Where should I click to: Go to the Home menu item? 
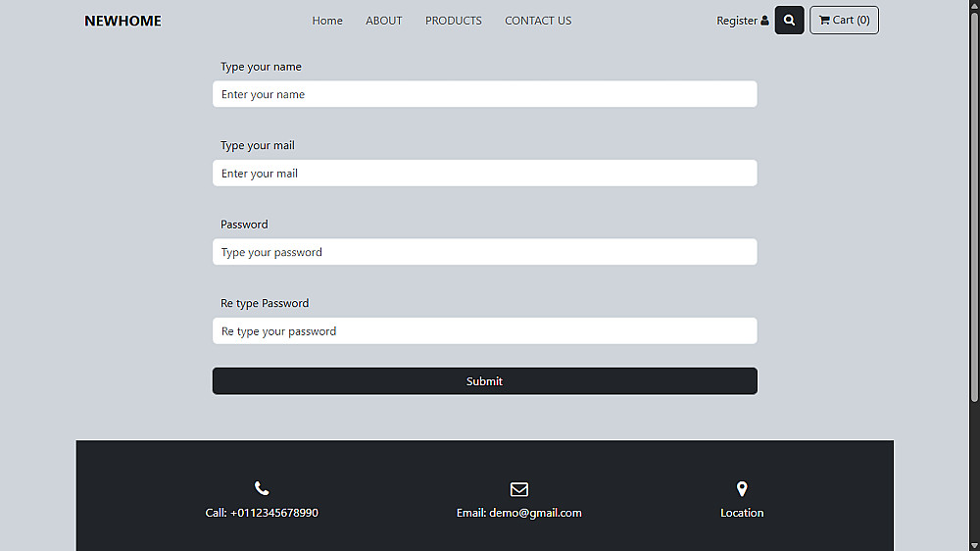[x=327, y=21]
